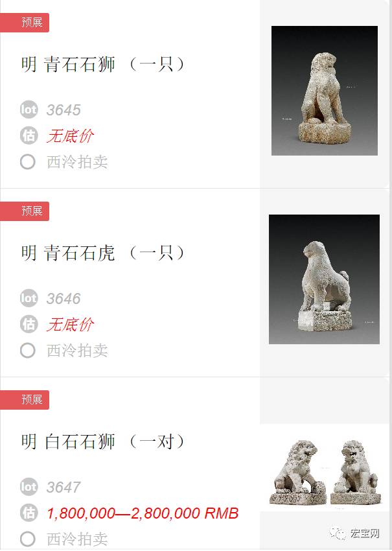Open the 明 青石石虎 (一只) title

tap(103, 253)
